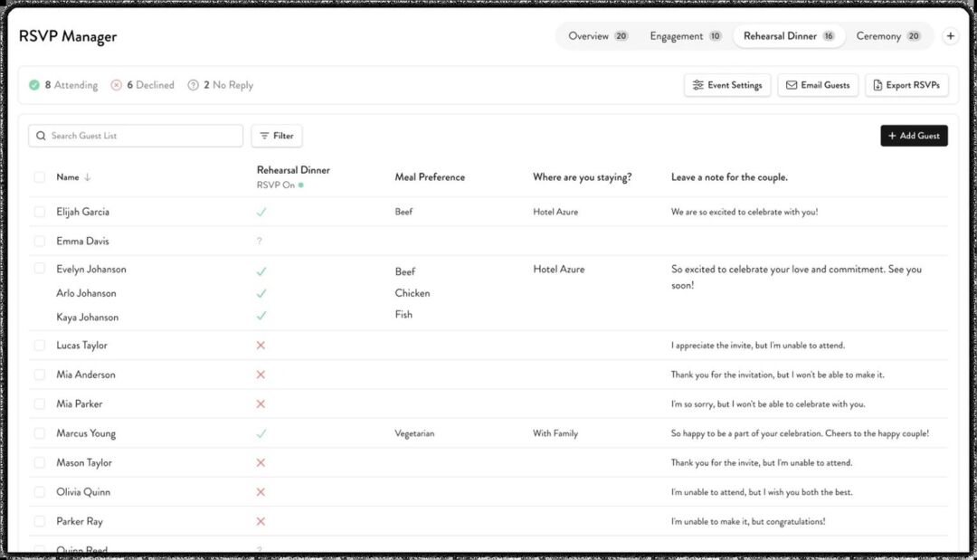977x560 pixels.
Task: Click the Meal Preference column header
Action: [x=430, y=177]
